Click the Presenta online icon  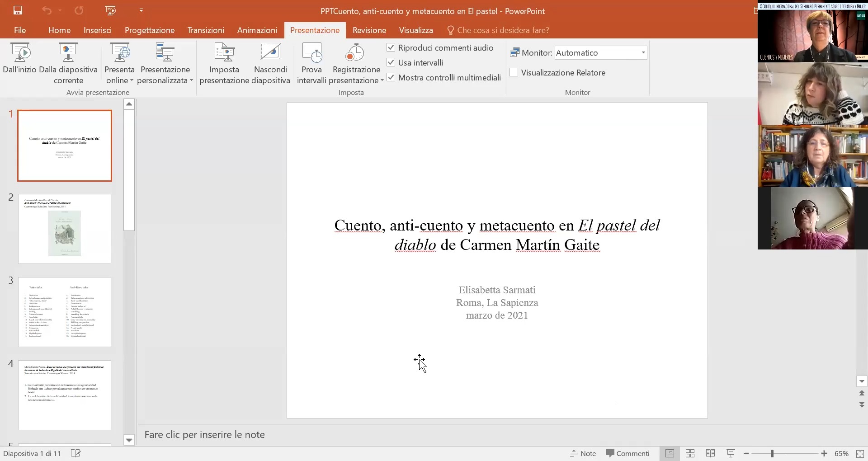click(x=120, y=53)
